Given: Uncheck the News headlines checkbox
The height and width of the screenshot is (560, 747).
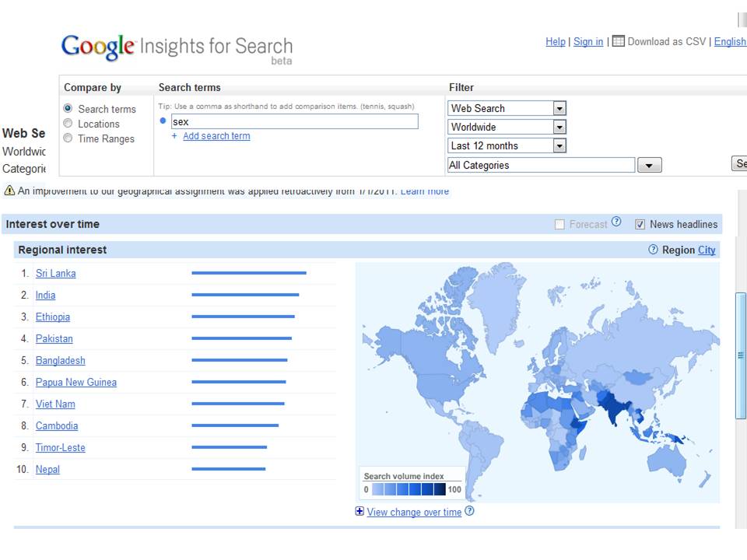Looking at the screenshot, I should point(640,224).
